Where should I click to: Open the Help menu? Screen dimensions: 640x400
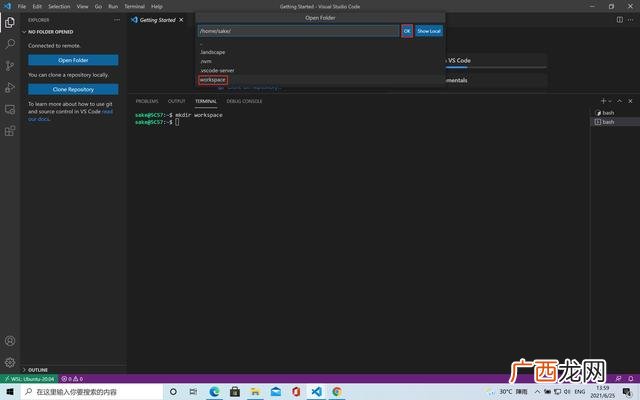(157, 6)
